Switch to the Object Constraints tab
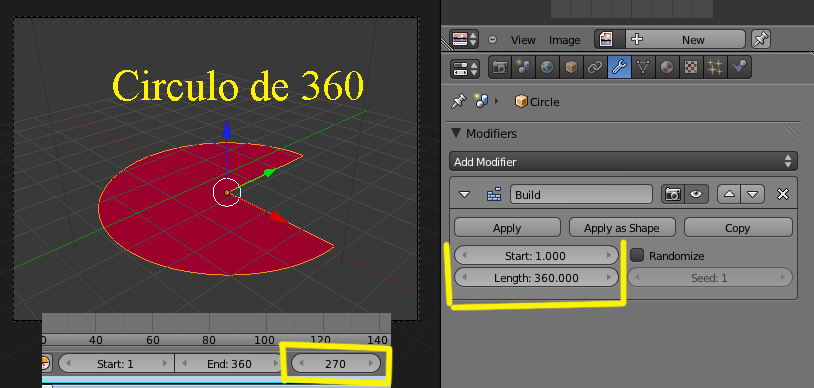Viewport: 814px width, 388px height. (x=595, y=68)
